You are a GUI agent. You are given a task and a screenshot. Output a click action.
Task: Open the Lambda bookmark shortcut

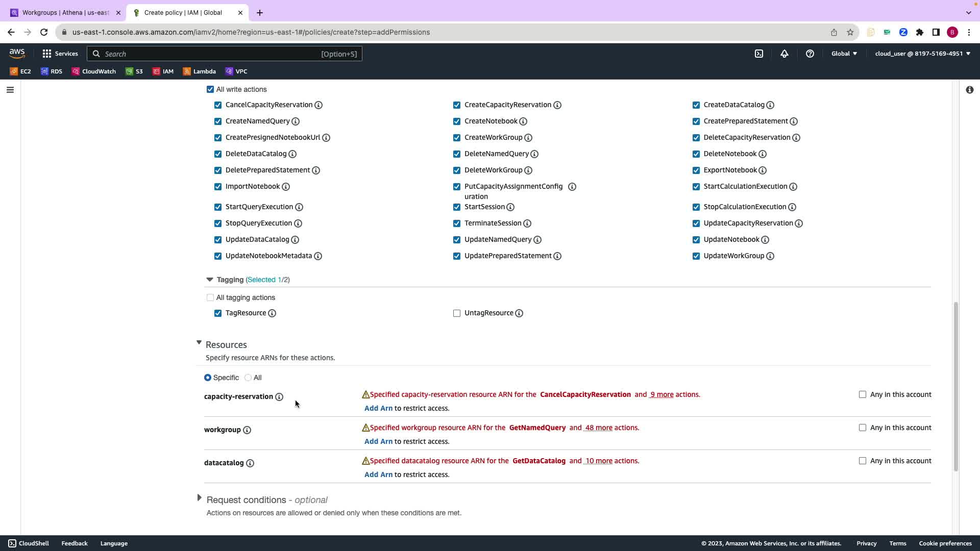200,71
